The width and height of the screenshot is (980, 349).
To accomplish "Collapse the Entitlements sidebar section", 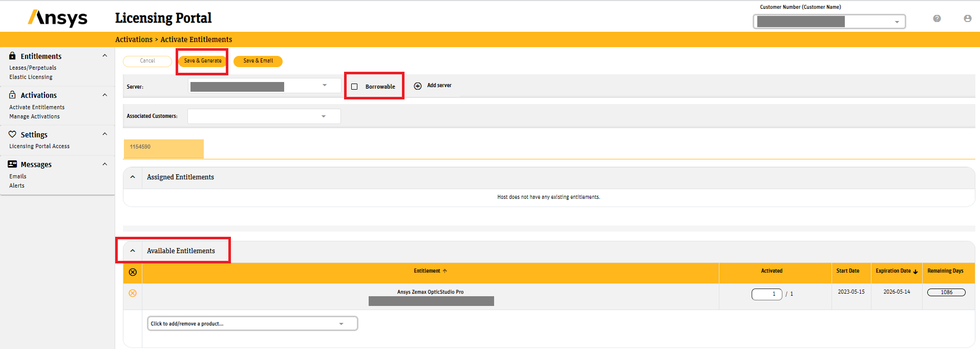I will point(105,55).
